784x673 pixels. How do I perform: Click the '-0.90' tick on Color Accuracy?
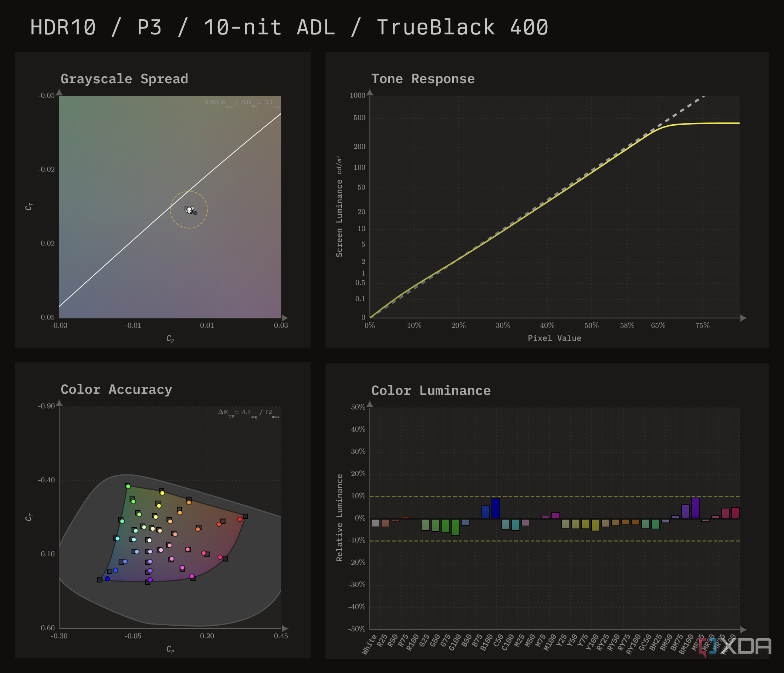pyautogui.click(x=46, y=406)
